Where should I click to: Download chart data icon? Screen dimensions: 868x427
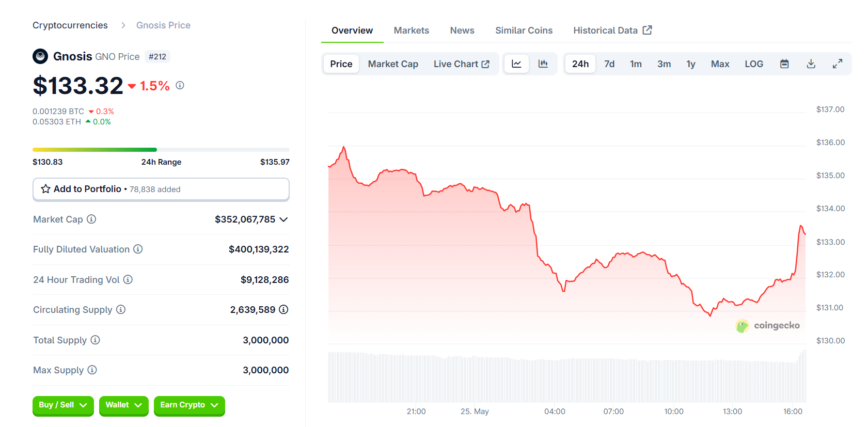tap(811, 64)
